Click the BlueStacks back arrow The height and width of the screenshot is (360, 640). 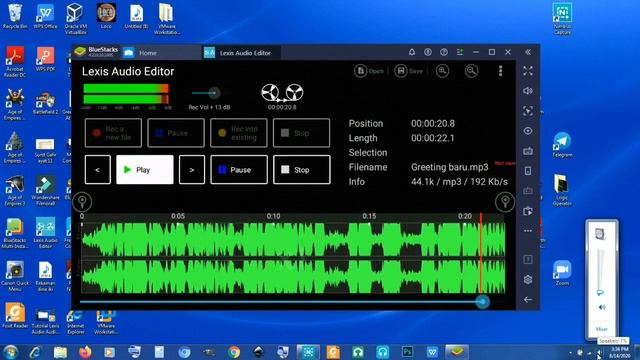(528, 300)
